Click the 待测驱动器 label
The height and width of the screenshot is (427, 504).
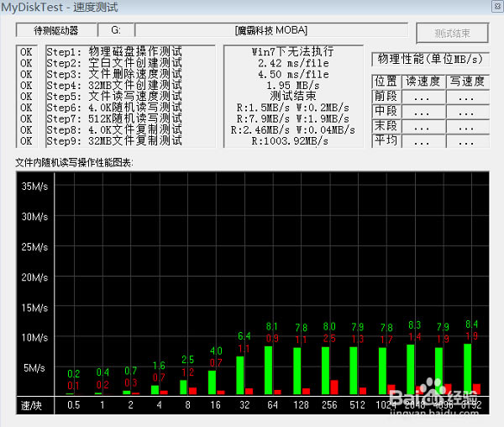click(x=55, y=30)
